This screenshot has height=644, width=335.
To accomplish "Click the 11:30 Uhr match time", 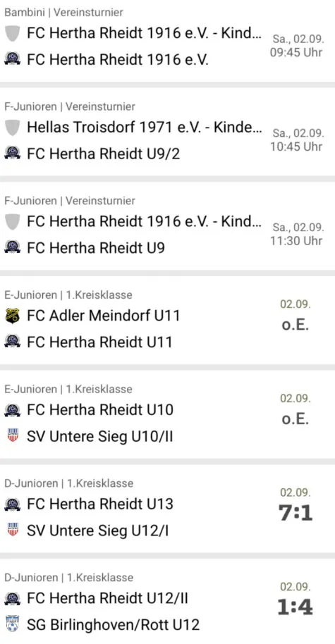I will click(x=296, y=241).
